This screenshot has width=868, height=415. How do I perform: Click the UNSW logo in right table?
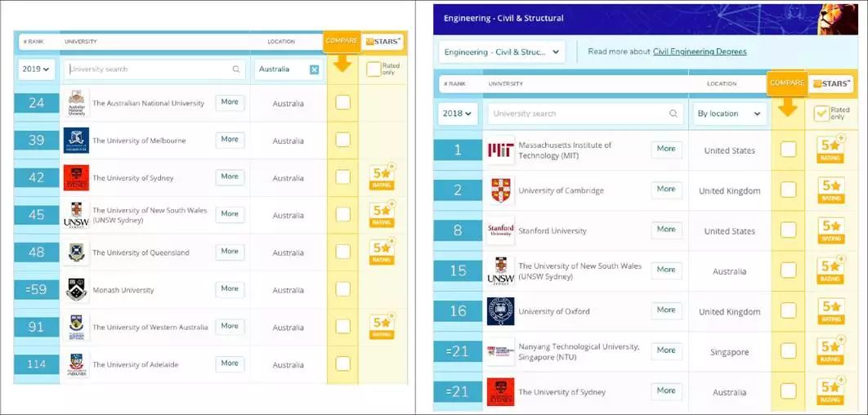coord(501,271)
